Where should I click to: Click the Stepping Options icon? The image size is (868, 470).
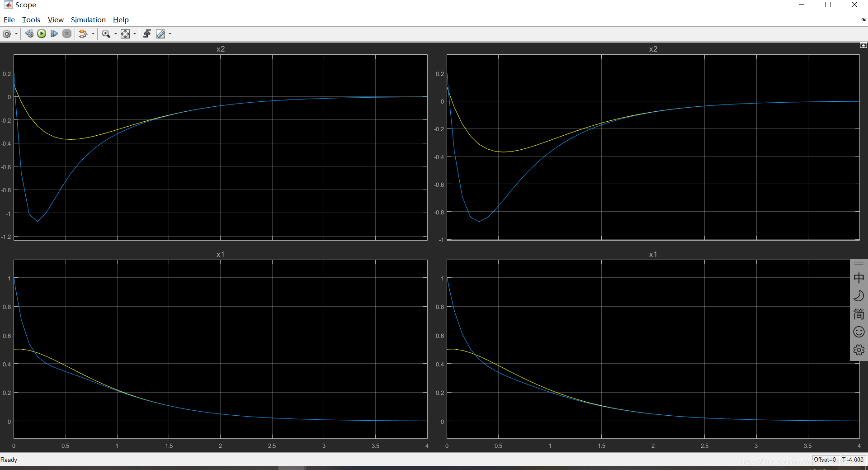[29, 34]
